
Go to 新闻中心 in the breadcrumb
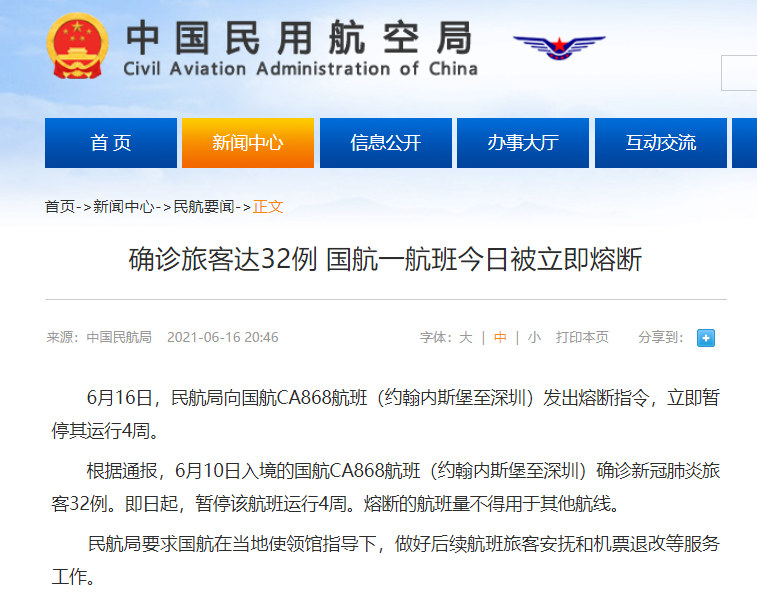[x=124, y=207]
